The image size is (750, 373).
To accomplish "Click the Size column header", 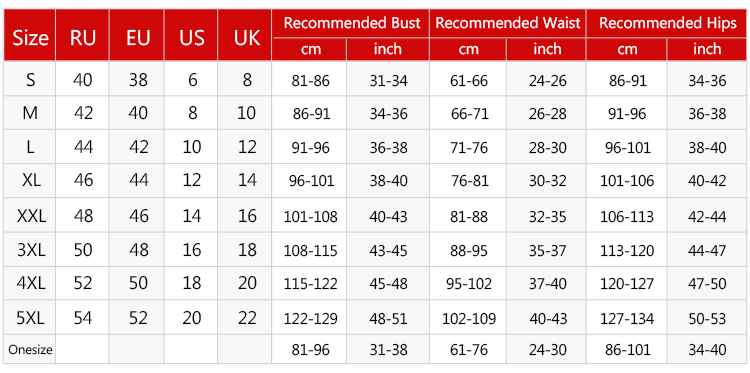I will 30,38.
